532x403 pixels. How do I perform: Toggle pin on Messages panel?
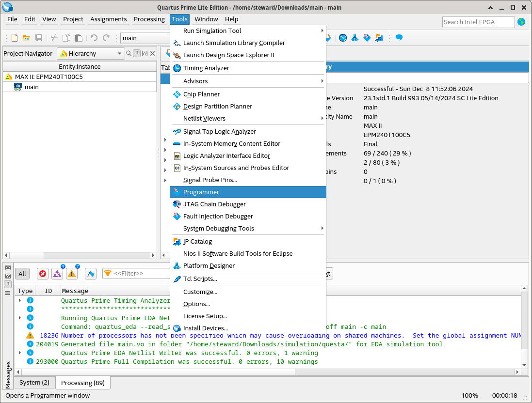(8, 284)
